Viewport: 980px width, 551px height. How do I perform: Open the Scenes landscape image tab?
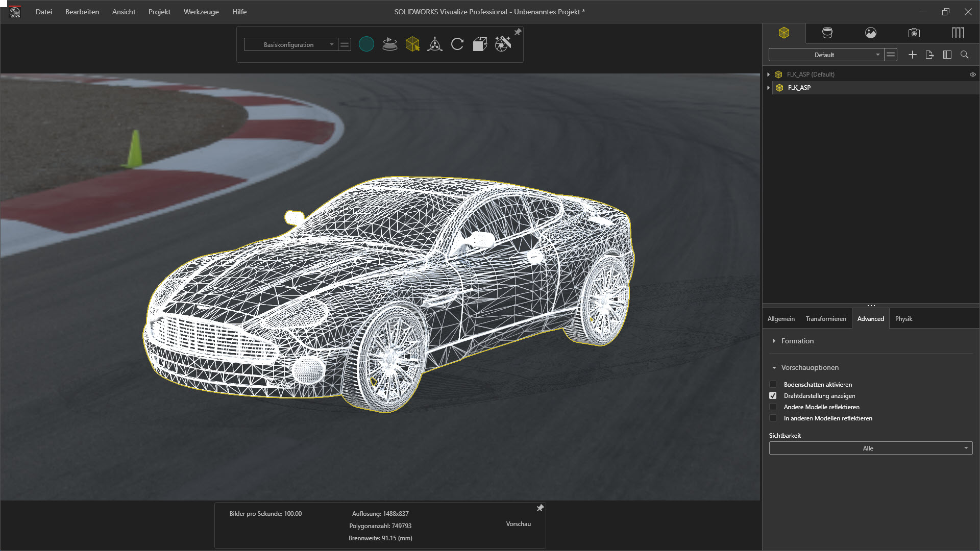pyautogui.click(x=871, y=33)
